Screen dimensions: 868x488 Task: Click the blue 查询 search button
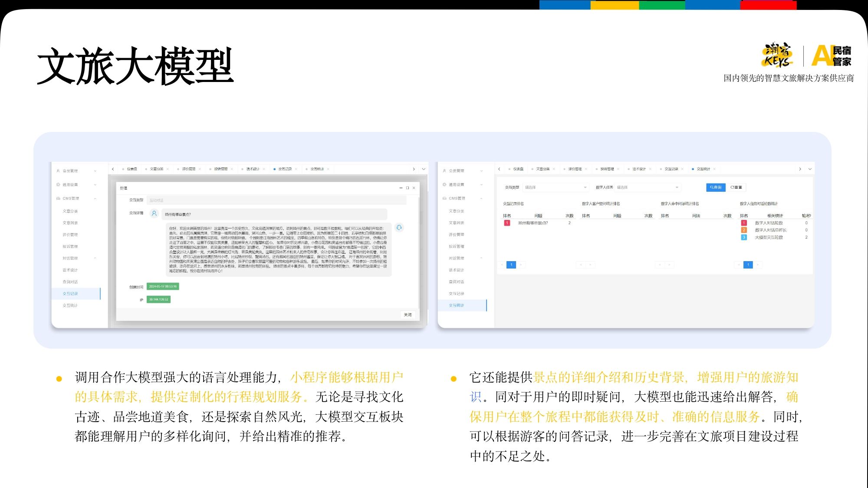pos(716,187)
